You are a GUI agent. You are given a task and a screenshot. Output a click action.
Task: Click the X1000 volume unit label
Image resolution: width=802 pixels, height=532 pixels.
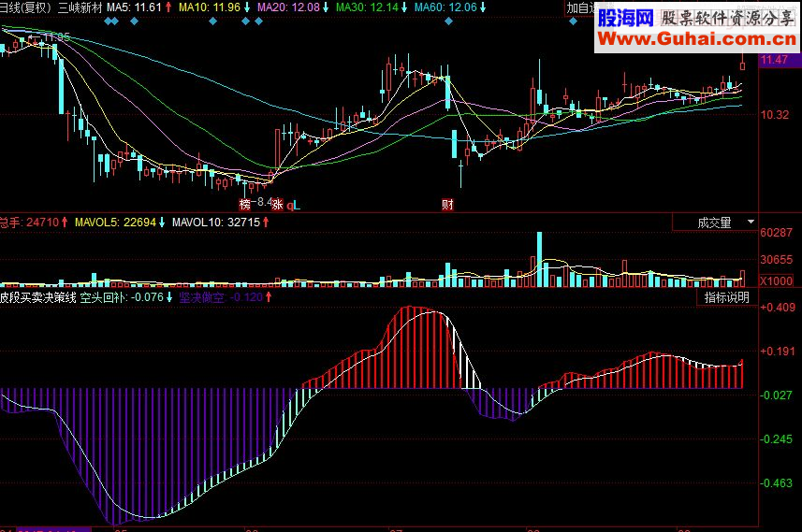(x=776, y=280)
